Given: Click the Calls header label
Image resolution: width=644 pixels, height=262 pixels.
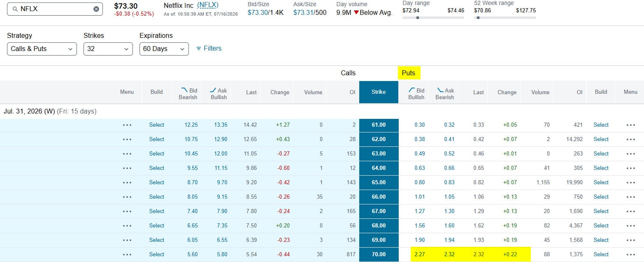Looking at the screenshot, I should [x=348, y=73].
